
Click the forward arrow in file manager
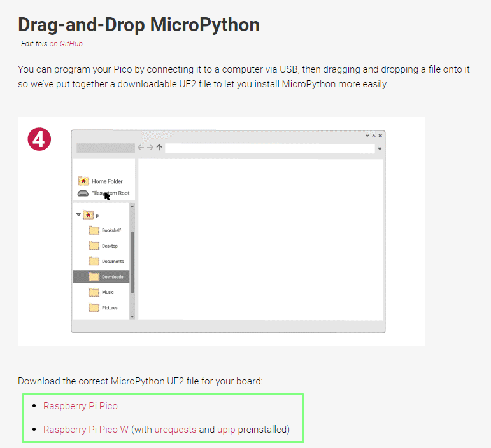pos(150,148)
